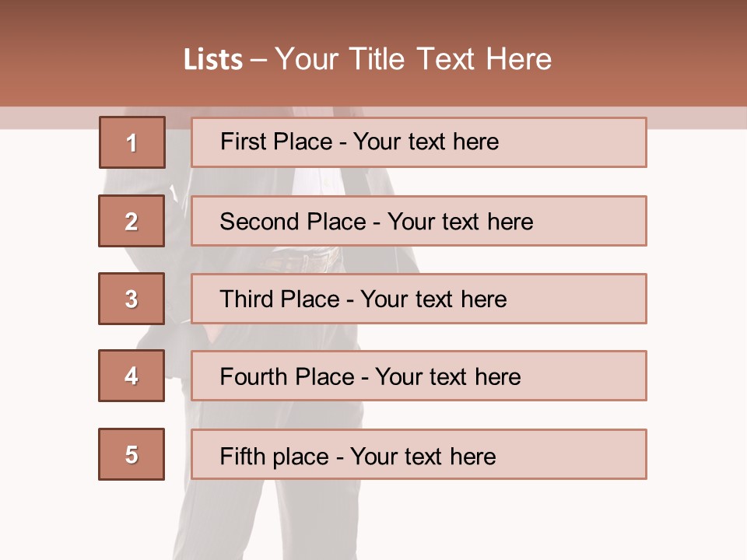Click 'Your text here' in First Place bar
747x560 pixels.
point(426,142)
